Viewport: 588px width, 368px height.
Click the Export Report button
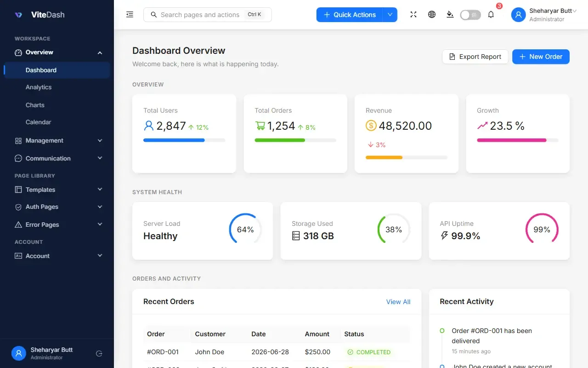coord(475,57)
